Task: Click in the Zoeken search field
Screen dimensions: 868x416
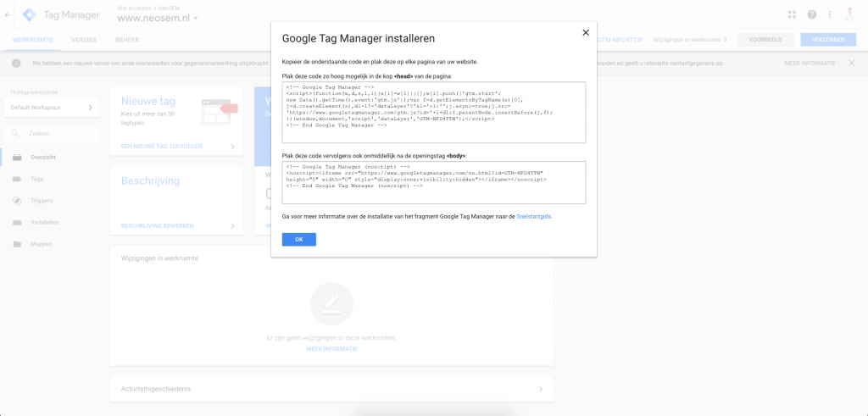Action: (52, 133)
